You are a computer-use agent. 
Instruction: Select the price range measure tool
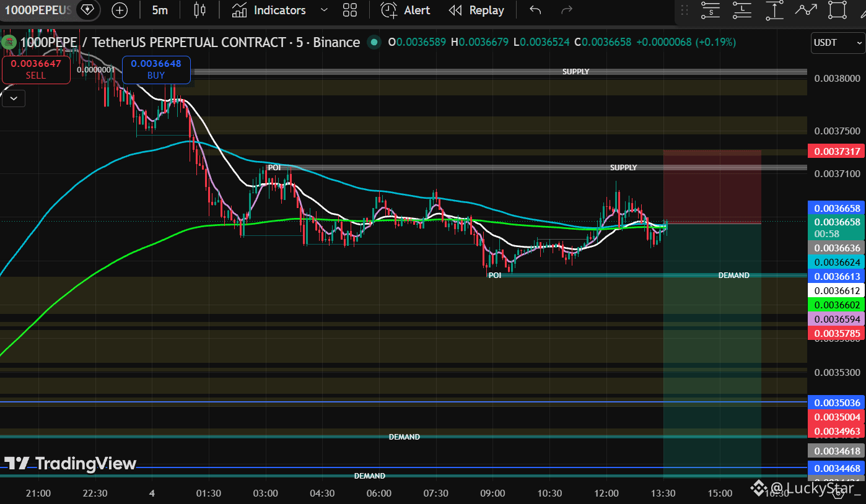click(x=774, y=10)
